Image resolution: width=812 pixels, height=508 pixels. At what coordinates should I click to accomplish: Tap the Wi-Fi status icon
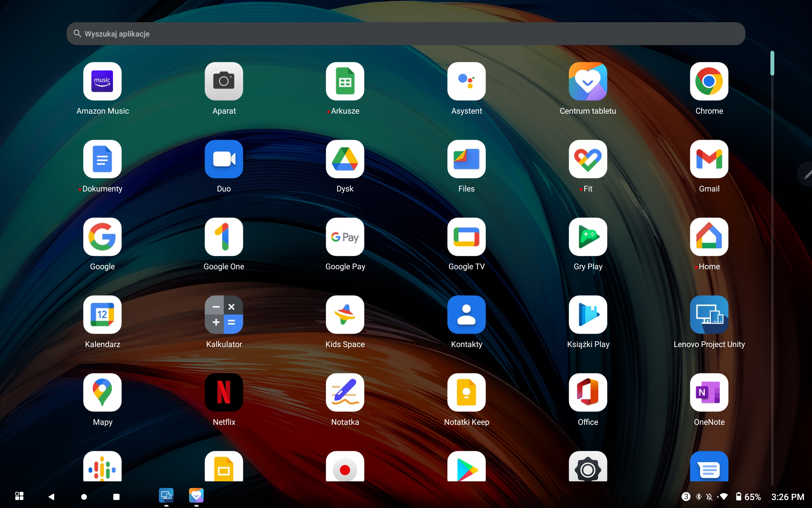tap(724, 496)
